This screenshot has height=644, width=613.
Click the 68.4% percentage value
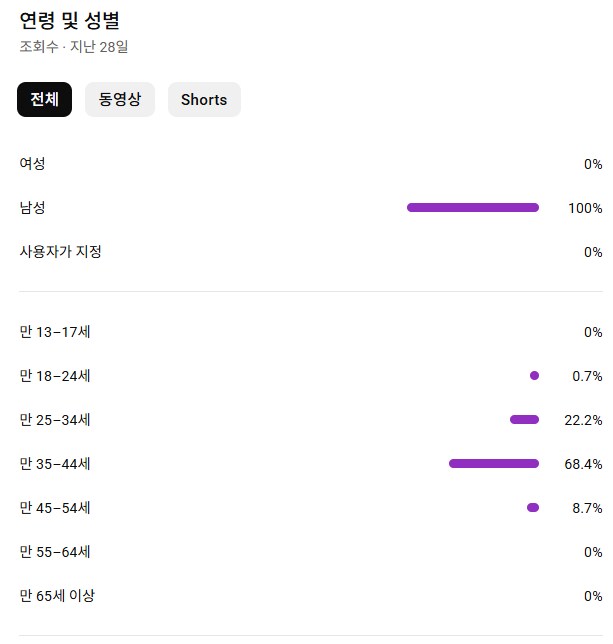(583, 464)
